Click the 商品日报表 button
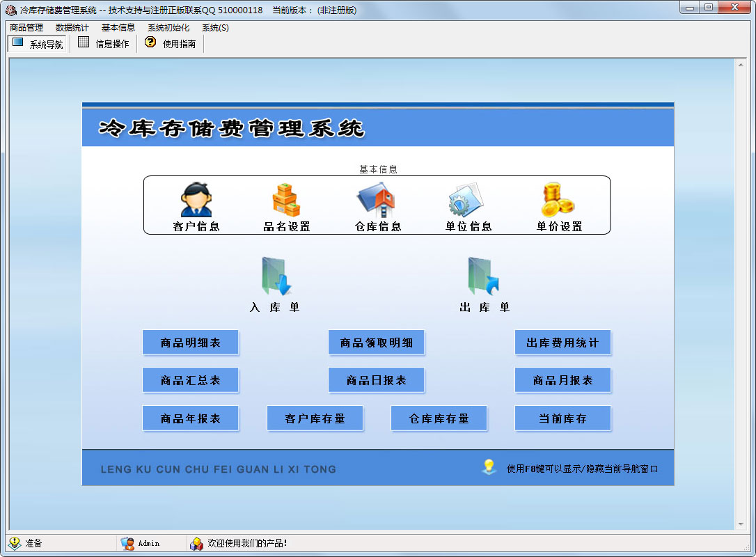The width and height of the screenshot is (756, 557). 376,380
